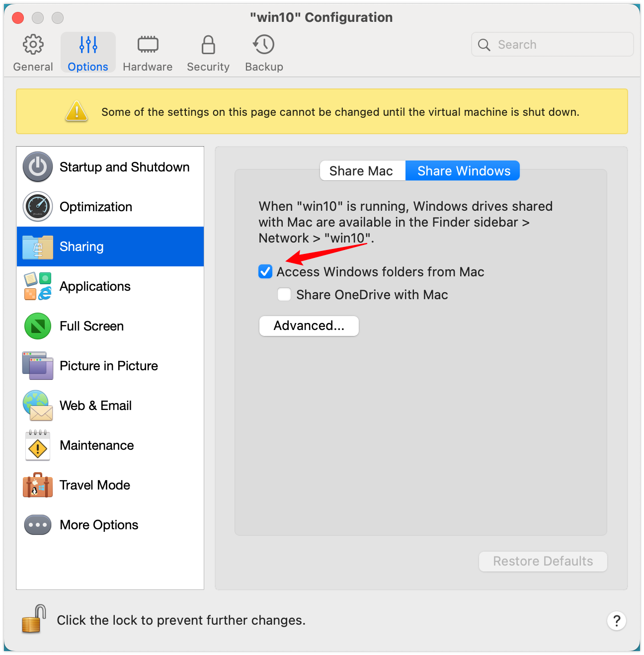The width and height of the screenshot is (644, 655).
Task: Switch to the Share Mac tab
Action: 362,171
